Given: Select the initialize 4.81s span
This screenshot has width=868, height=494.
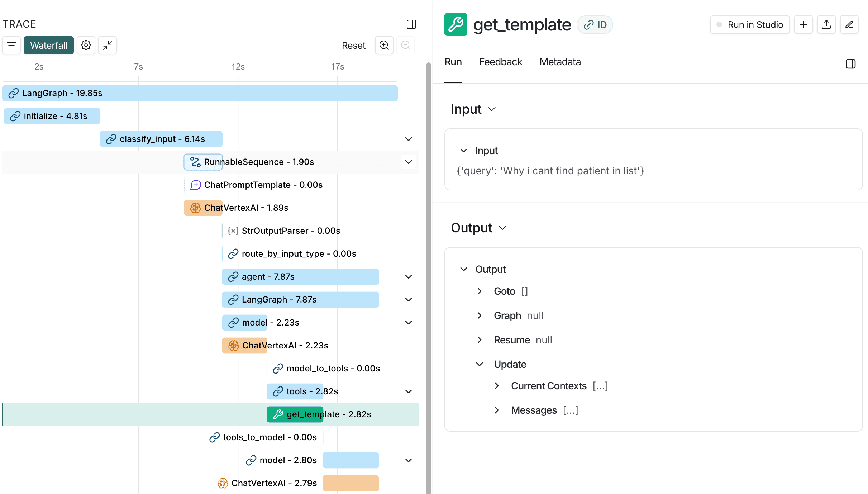Looking at the screenshot, I should coord(52,116).
